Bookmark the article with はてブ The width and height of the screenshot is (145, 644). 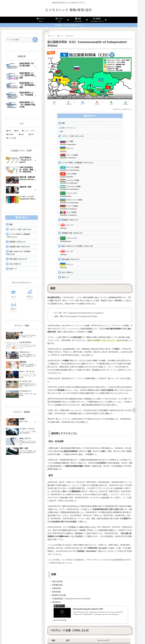(83, 103)
